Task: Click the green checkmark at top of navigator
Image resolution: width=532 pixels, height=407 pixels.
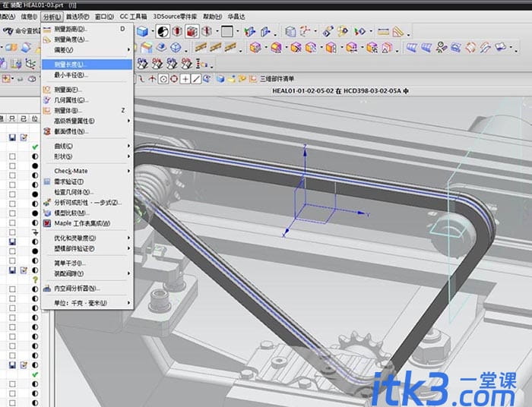Action: [35, 147]
